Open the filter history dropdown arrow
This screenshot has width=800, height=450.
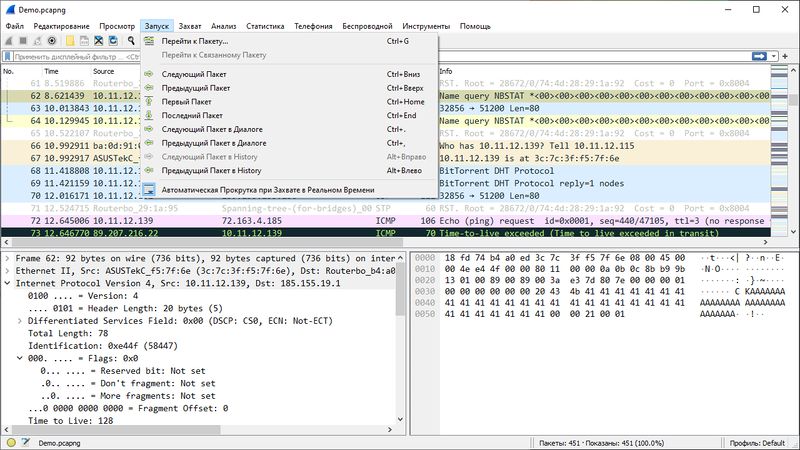[774, 56]
